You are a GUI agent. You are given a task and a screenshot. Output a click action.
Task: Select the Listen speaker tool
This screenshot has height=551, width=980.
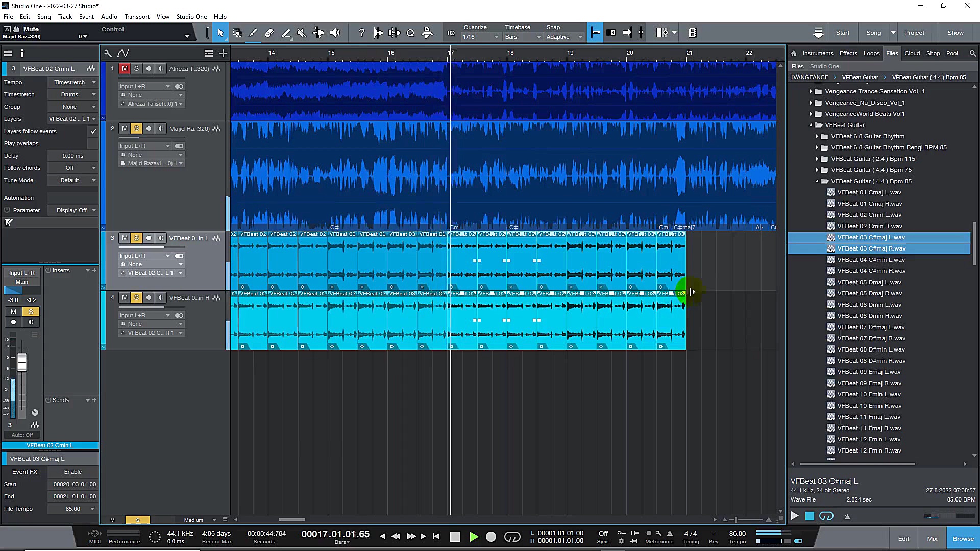coord(335,33)
